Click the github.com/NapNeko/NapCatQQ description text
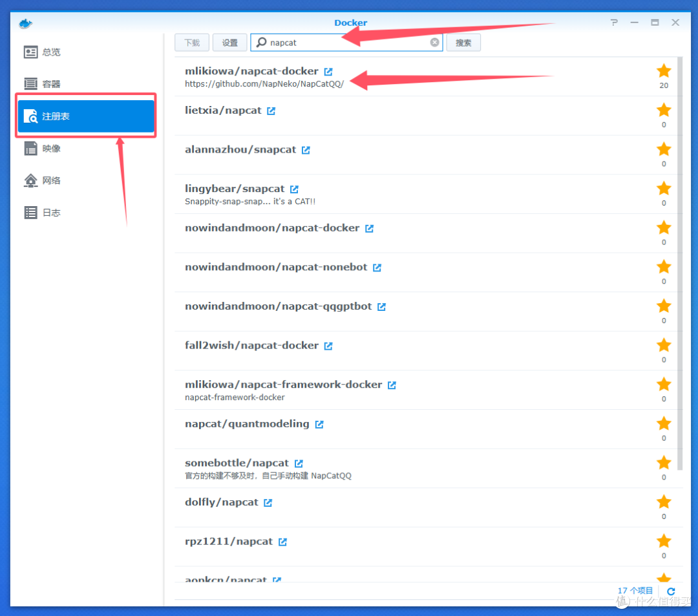Screen dimensions: 698x616 point(264,83)
